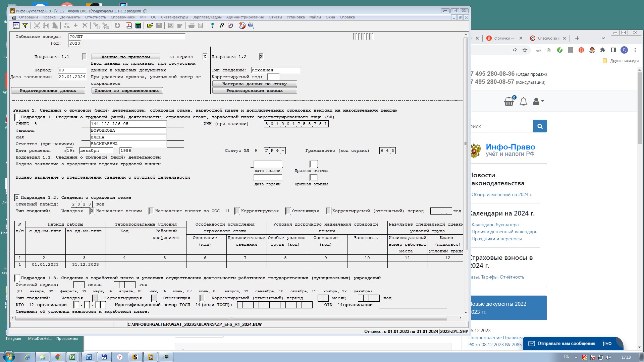Open the user account dropdown on website

click(x=538, y=101)
